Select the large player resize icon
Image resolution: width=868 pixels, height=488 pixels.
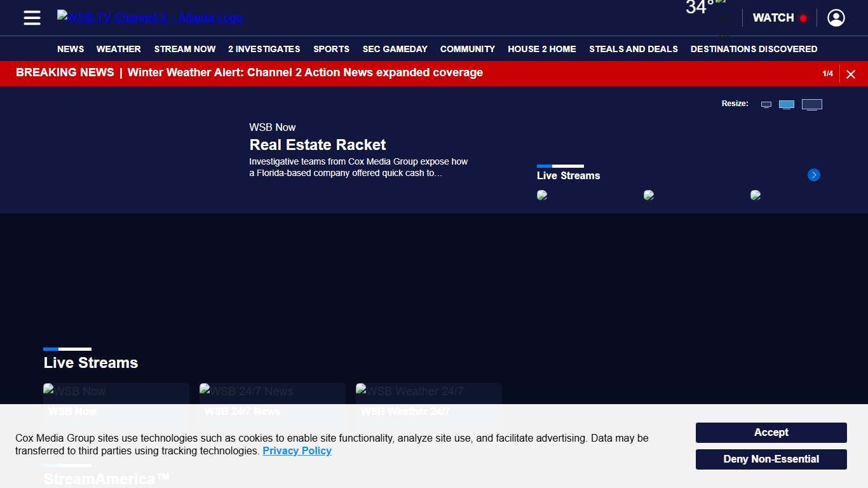tap(811, 105)
